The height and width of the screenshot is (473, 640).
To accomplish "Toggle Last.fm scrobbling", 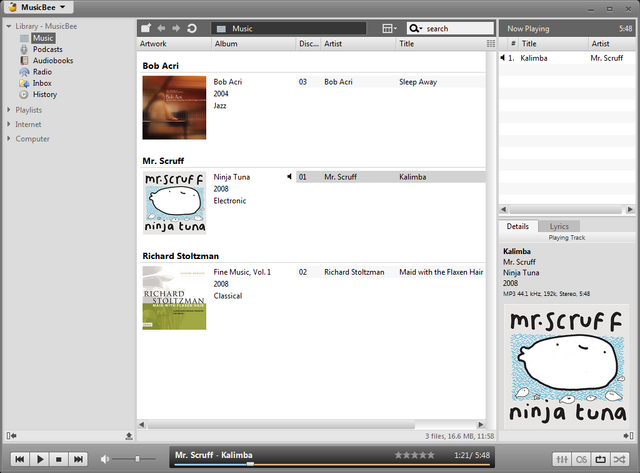I will tap(581, 460).
